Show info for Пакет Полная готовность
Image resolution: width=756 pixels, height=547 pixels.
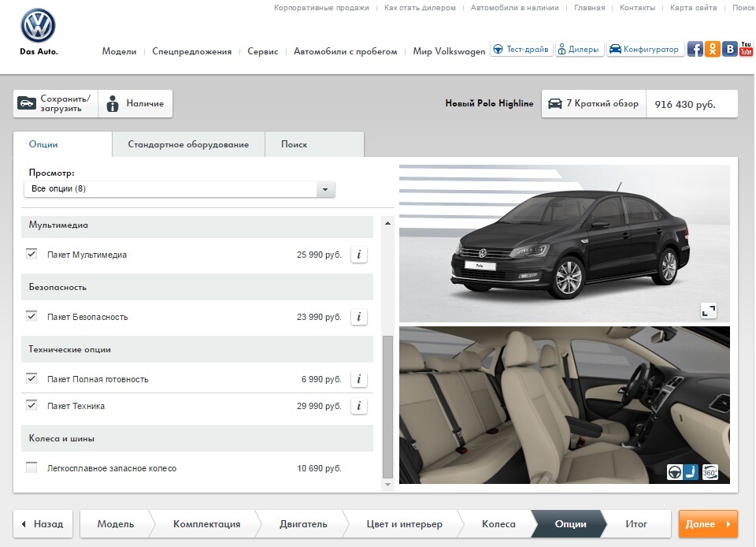tap(359, 379)
